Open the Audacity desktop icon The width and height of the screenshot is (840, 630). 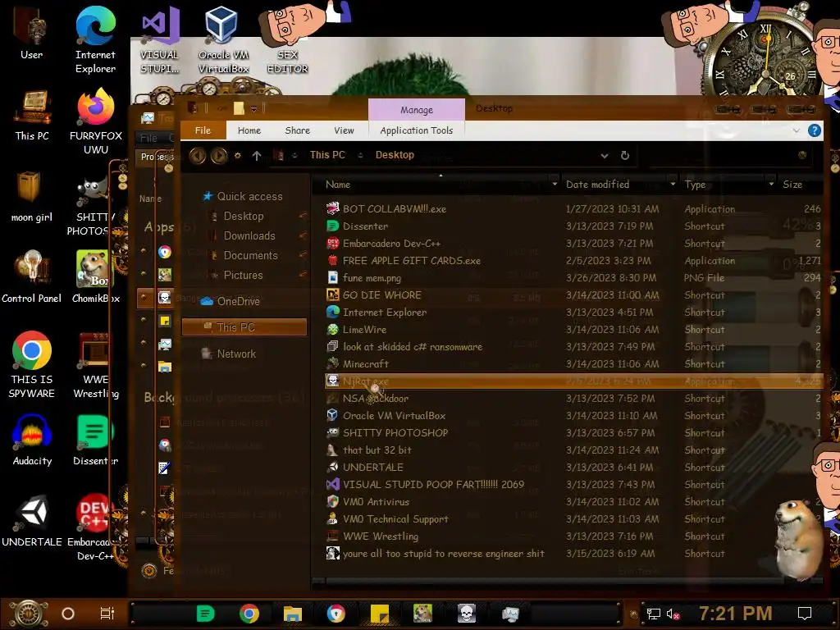tap(32, 441)
